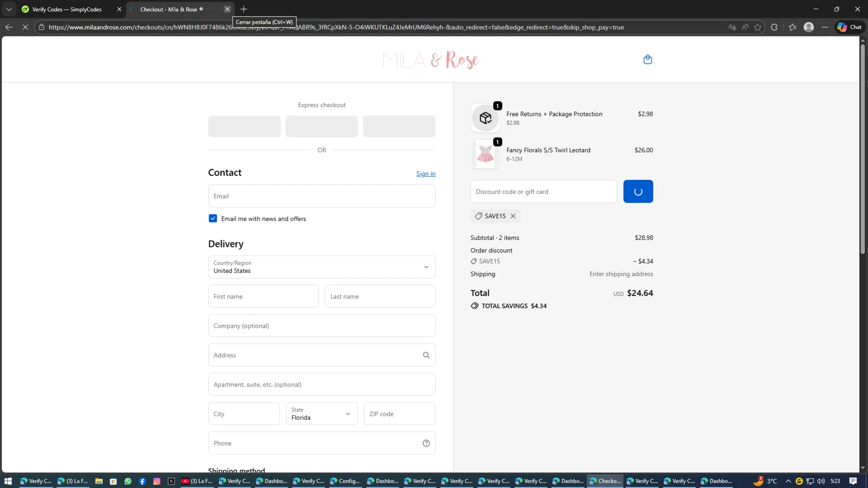The image size is (868, 488).
Task: Click the page vertical scrollbar
Action: pos(863,150)
